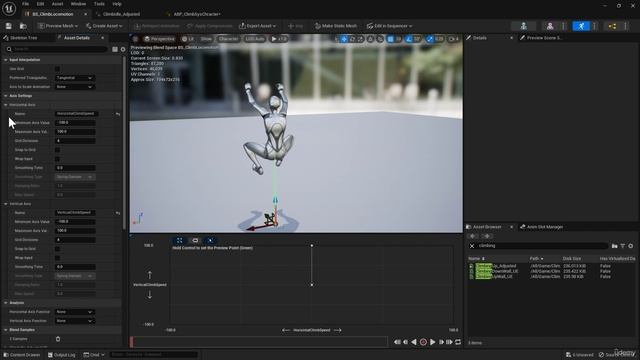Open the Edit menu
This screenshot has height=360, width=640.
coord(40,4)
